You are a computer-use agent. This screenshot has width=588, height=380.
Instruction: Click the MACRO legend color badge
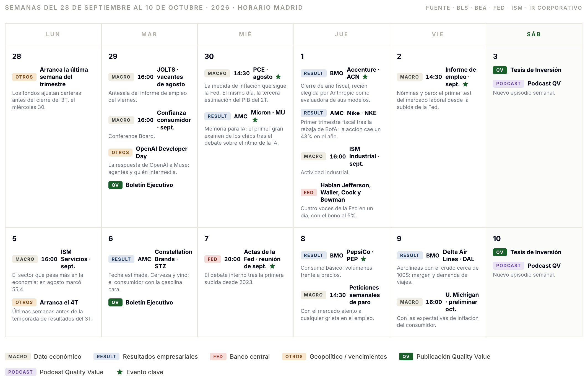[x=18, y=356]
